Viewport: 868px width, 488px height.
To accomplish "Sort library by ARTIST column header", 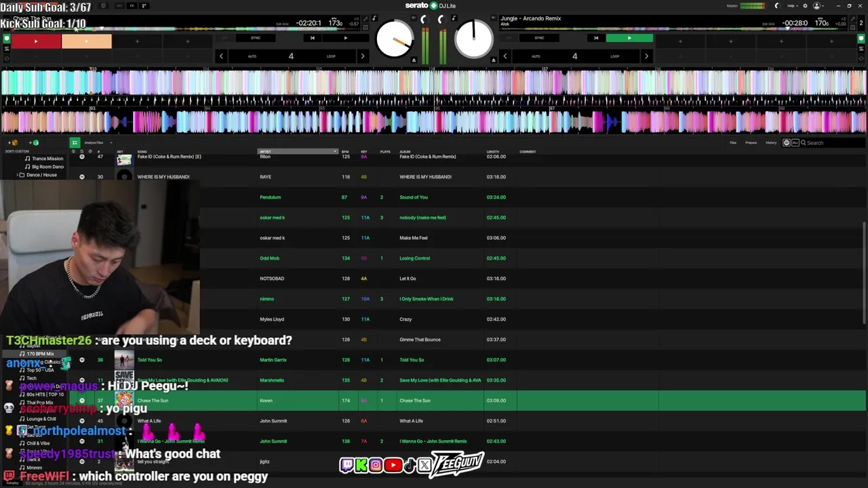I will click(297, 152).
